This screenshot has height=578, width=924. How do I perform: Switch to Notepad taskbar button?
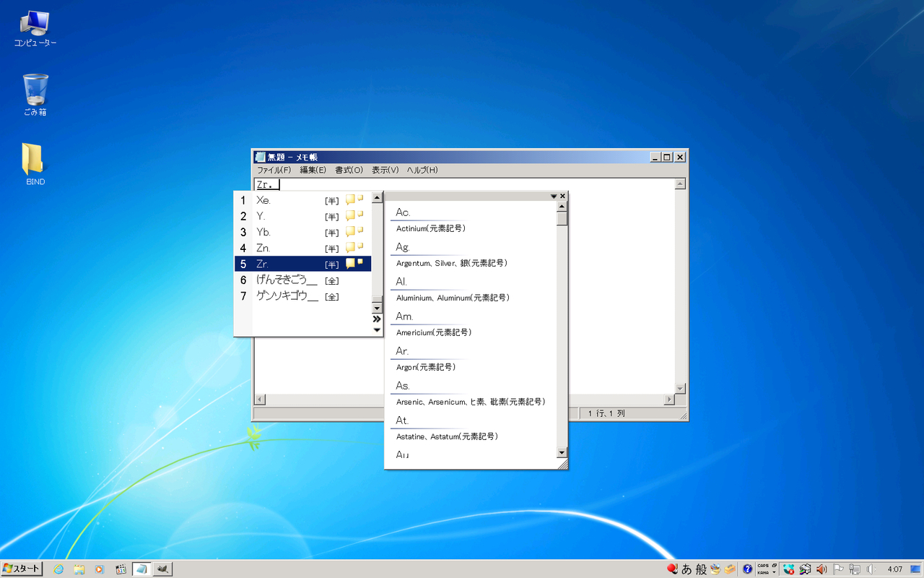point(141,569)
